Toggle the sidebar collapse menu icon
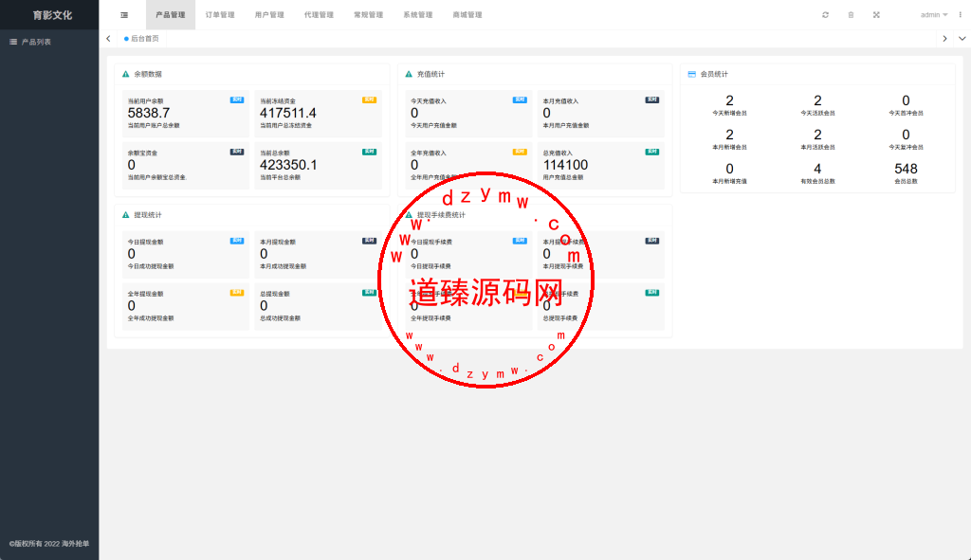Image resolution: width=971 pixels, height=560 pixels. pos(124,15)
